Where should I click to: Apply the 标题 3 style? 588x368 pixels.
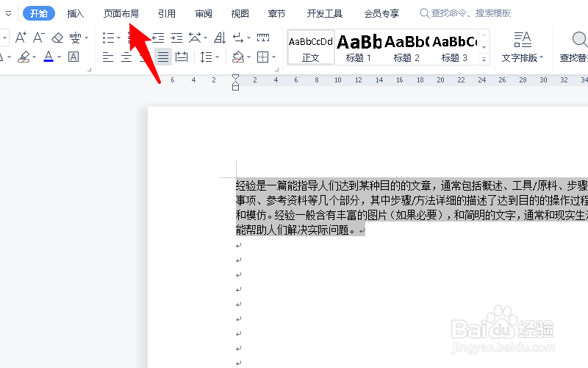tap(454, 48)
